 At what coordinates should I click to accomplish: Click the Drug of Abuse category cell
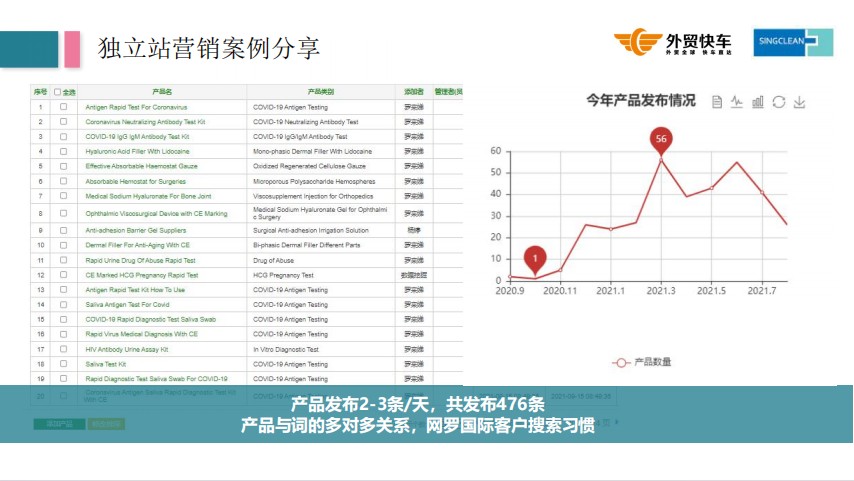[x=273, y=260]
